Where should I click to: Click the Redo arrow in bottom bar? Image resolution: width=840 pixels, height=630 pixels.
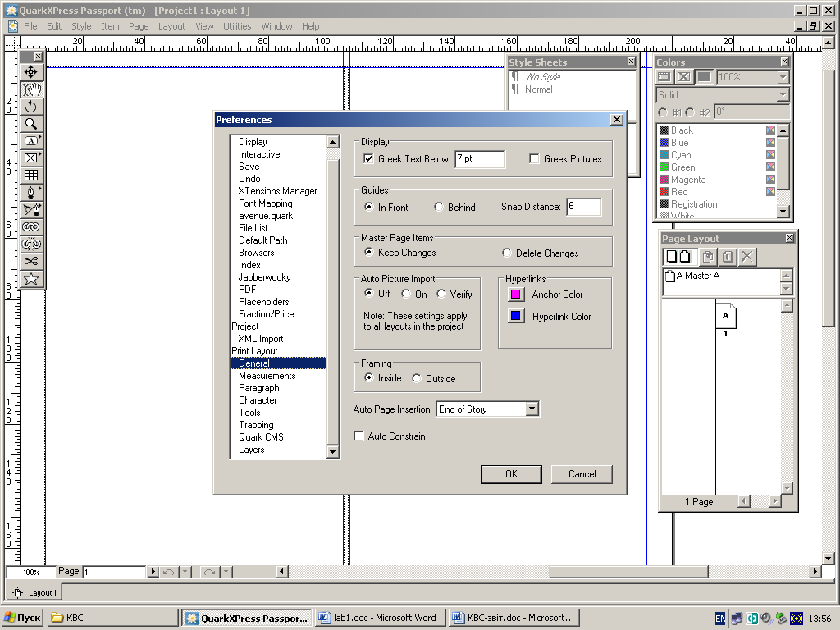209,572
